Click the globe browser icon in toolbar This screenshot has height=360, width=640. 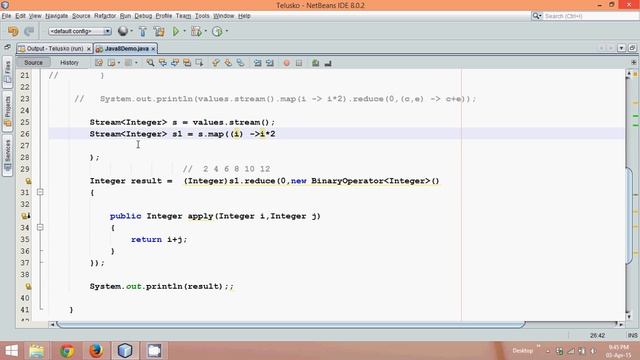(122, 31)
